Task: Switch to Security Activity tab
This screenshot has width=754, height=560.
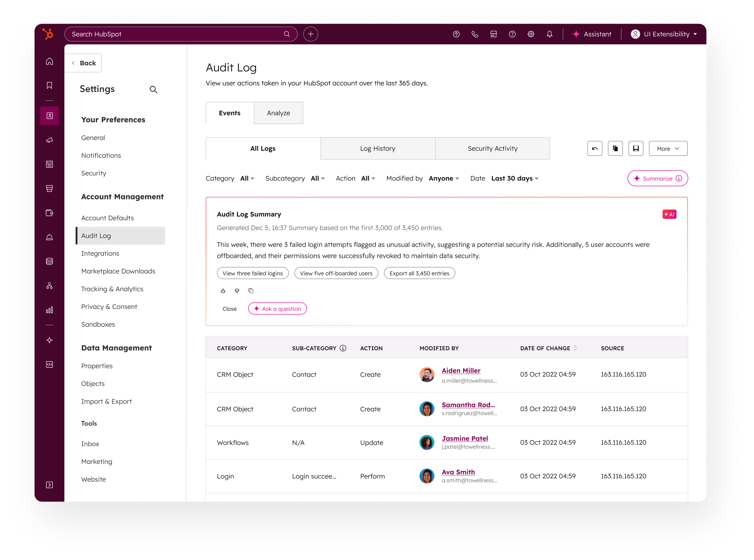Action: coord(492,148)
